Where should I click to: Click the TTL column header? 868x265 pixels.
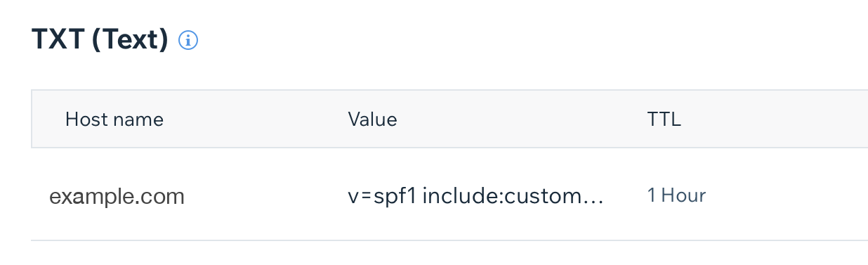(664, 119)
